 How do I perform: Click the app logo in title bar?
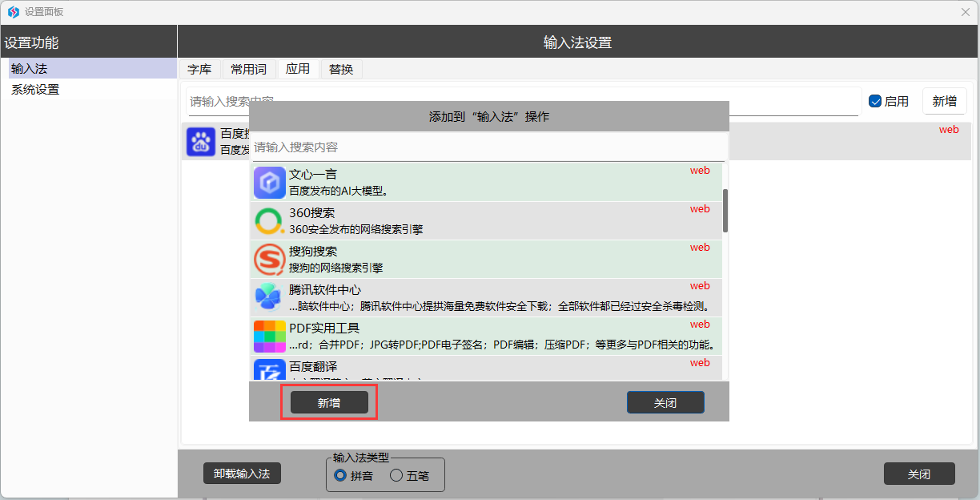point(13,12)
